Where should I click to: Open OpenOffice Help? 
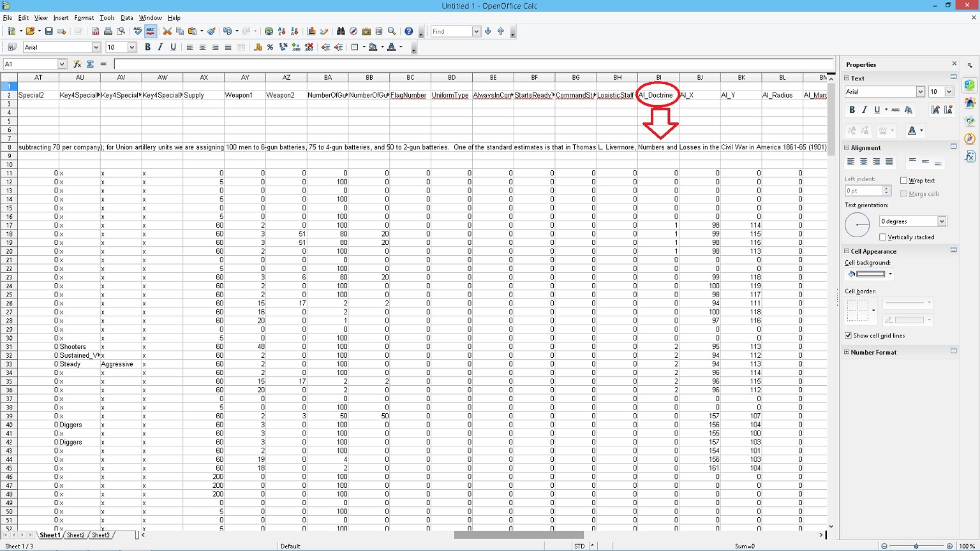pos(409,31)
